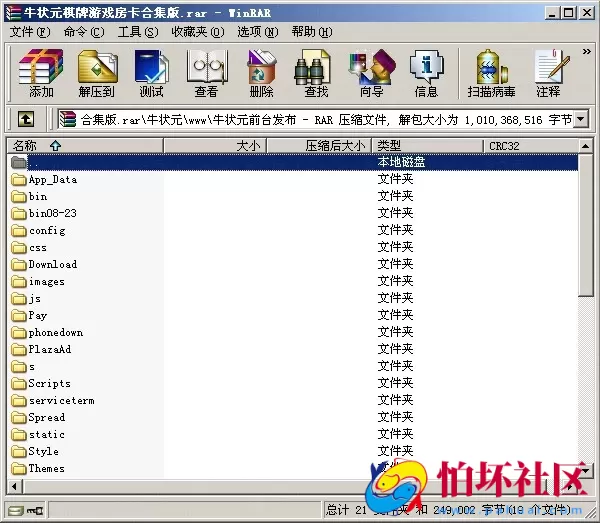Viewport: 600px width, 523px height.
Task: Sort by the CRC32 column header
Action: (x=531, y=146)
